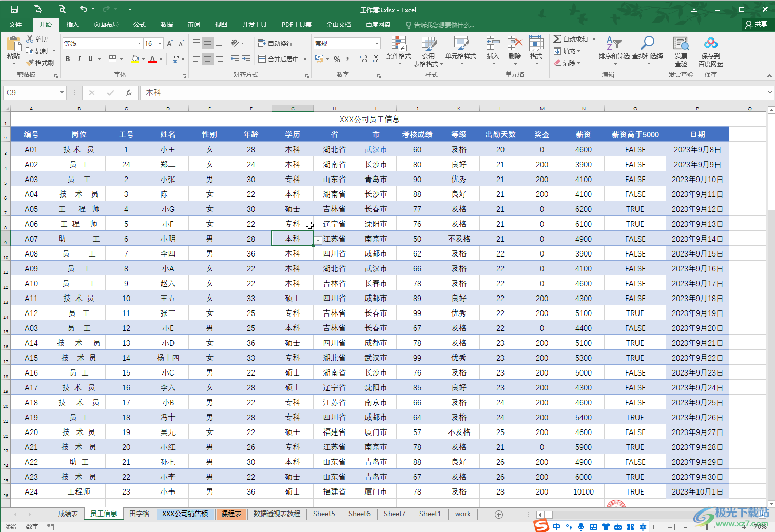This screenshot has height=532, width=775.
Task: Click AutoSum sigma icon
Action: [557, 39]
